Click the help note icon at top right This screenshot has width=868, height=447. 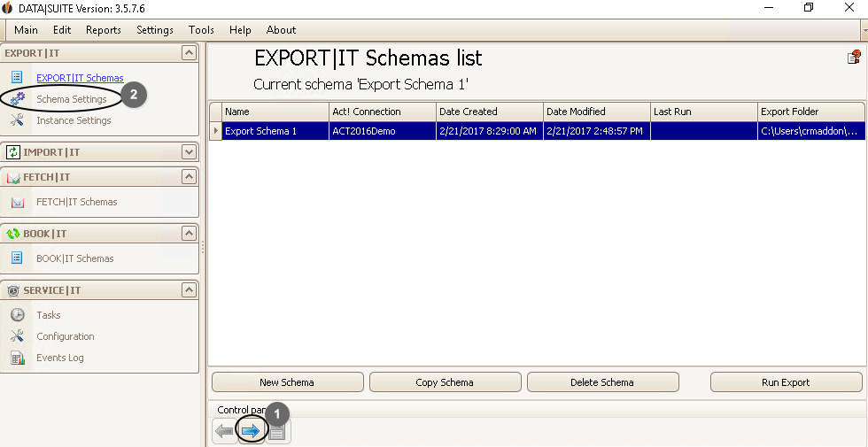(x=854, y=57)
